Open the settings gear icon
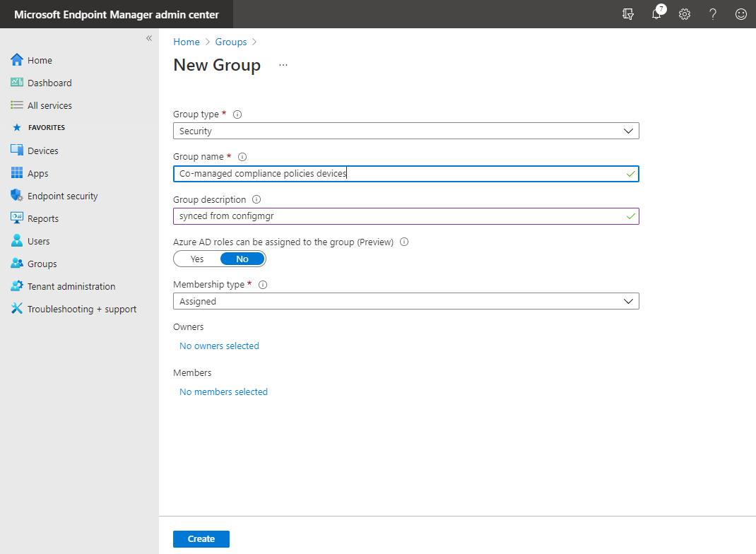This screenshot has height=554, width=756. [685, 14]
